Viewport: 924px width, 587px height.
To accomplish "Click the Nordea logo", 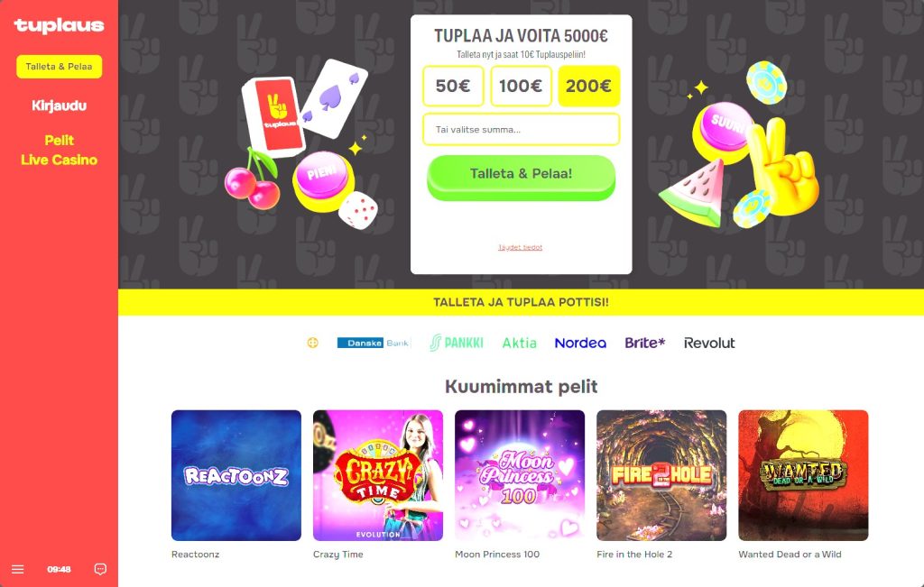I will [580, 343].
